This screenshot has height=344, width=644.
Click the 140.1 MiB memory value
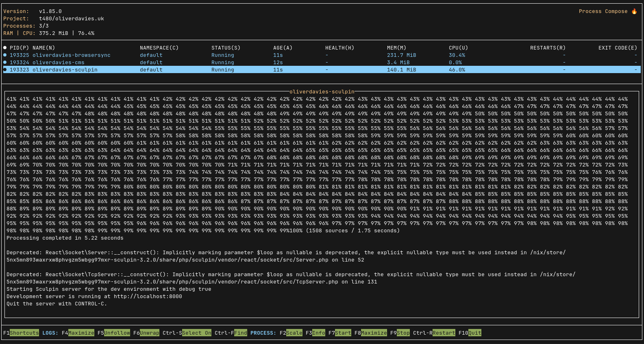click(402, 70)
